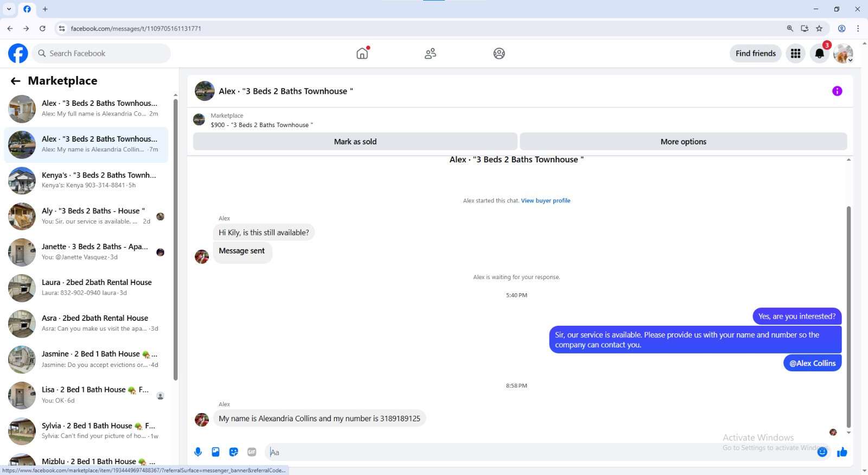The height and width of the screenshot is (475, 868).
Task: Open Kenya's townhouse conversation
Action: click(86, 180)
